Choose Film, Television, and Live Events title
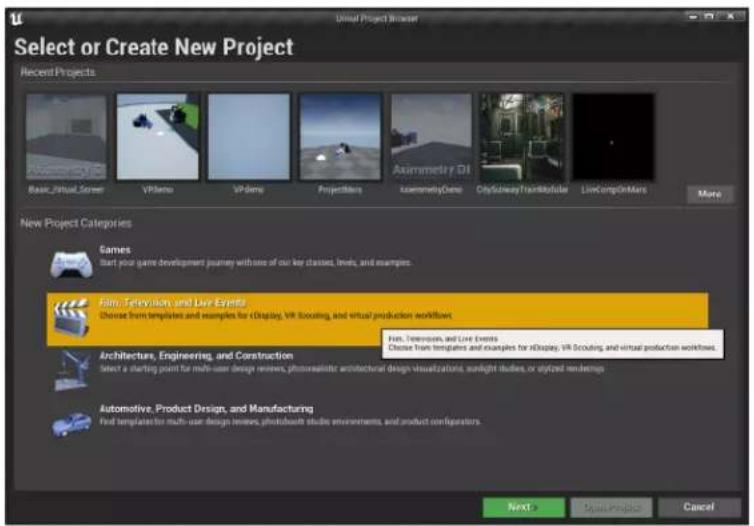 tap(173, 302)
